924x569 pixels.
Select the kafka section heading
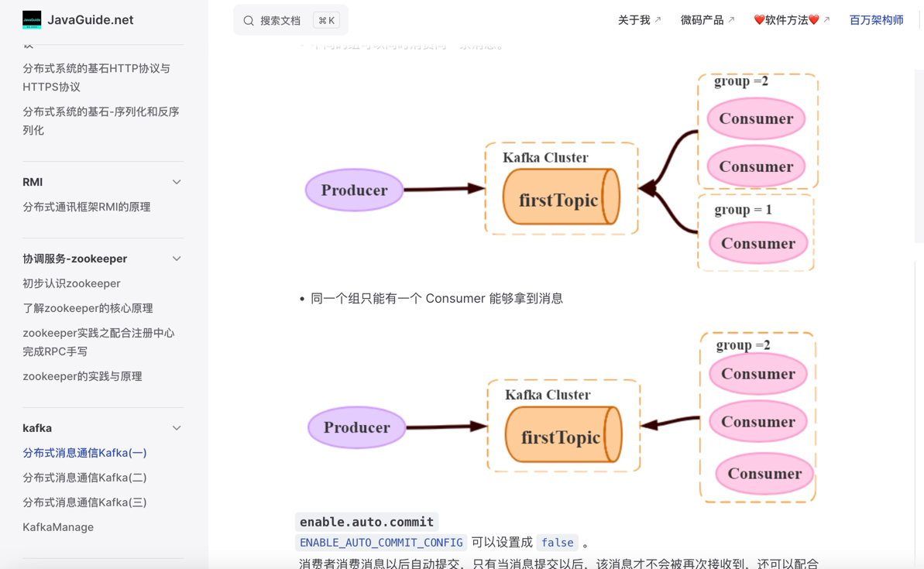point(37,428)
